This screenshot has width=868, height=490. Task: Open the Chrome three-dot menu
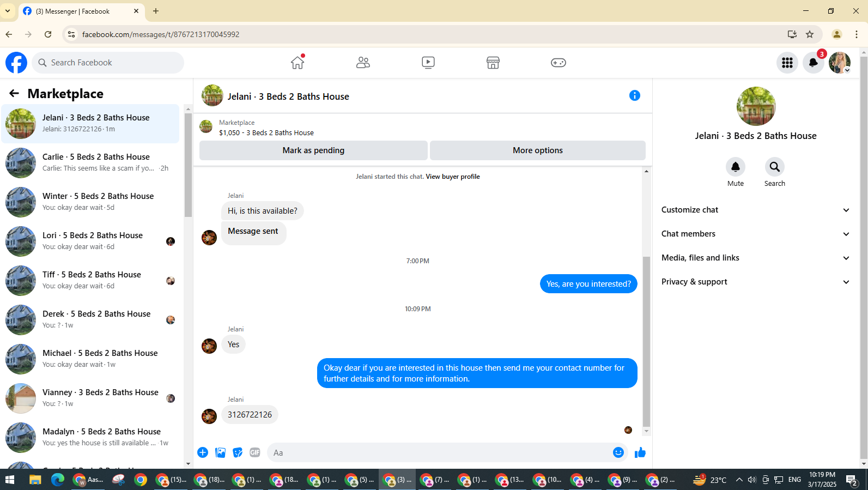[857, 34]
